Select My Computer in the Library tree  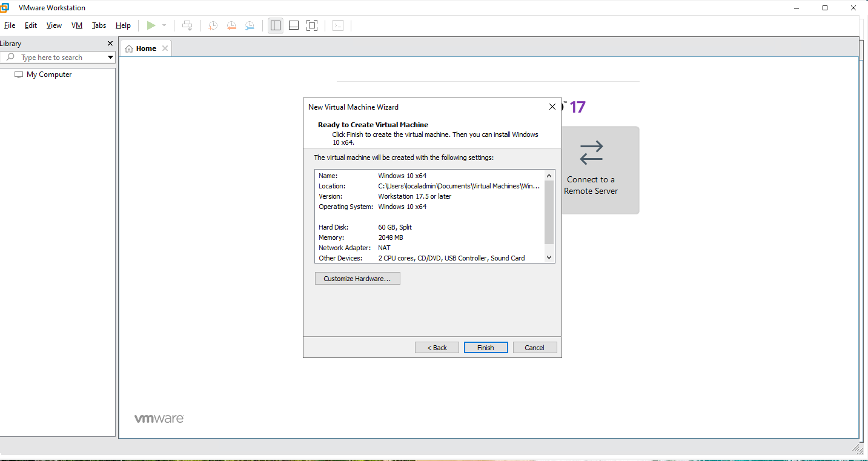[43, 75]
